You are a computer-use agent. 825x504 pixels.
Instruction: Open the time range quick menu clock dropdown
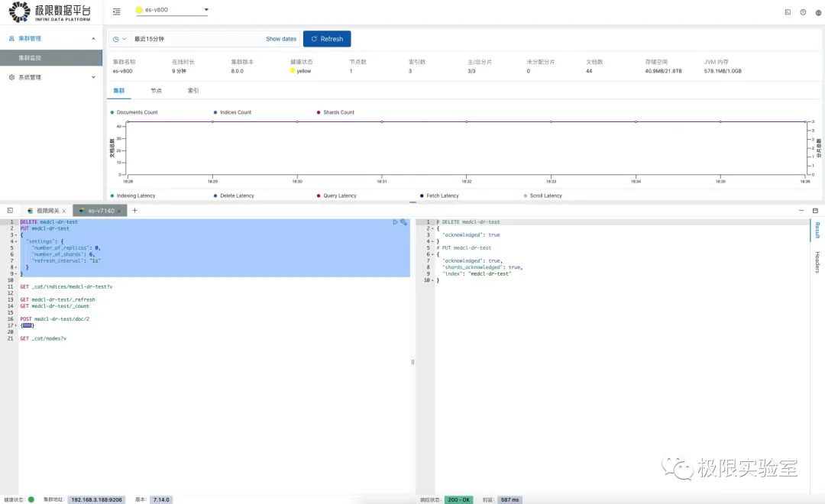tap(119, 39)
